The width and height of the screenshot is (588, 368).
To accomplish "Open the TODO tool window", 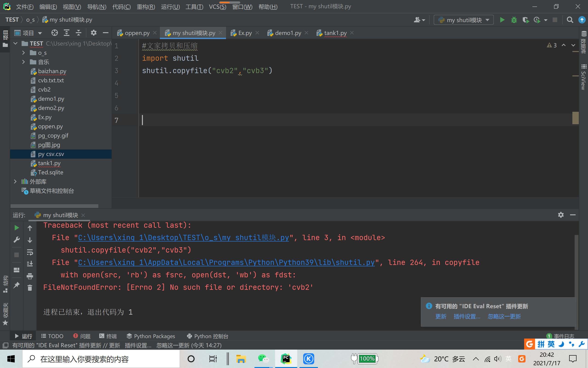I will click(x=52, y=336).
